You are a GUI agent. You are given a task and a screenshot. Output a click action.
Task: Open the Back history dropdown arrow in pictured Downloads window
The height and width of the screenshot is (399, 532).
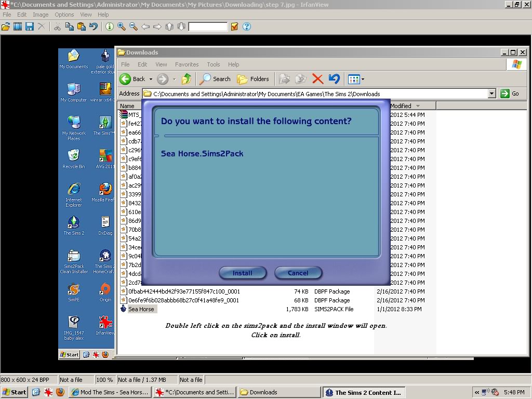point(151,79)
